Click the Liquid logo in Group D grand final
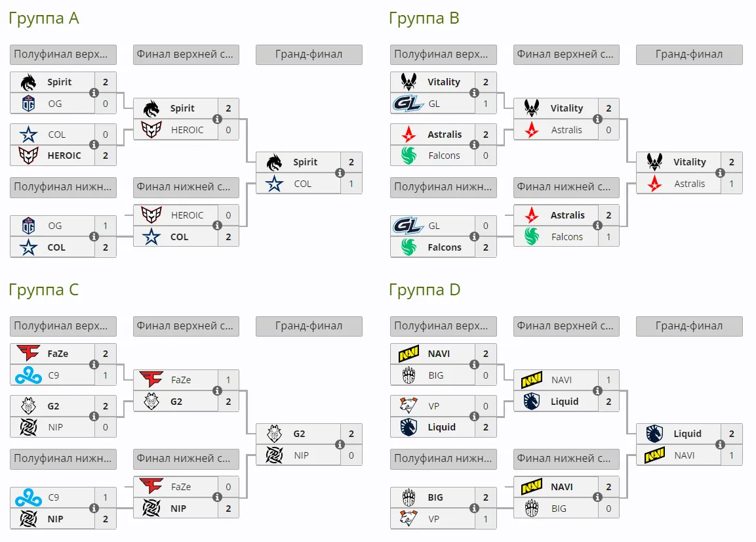Viewport: 756px width, 542px height. click(x=654, y=434)
